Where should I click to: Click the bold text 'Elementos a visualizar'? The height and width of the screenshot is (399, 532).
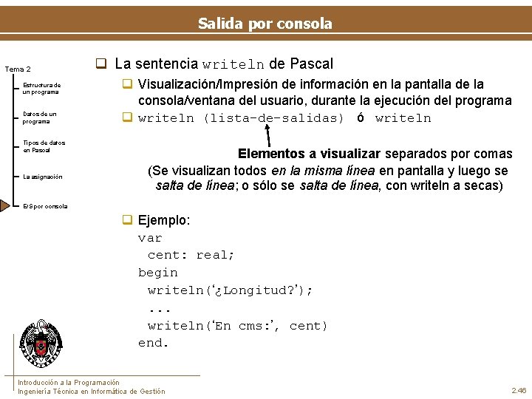309,154
